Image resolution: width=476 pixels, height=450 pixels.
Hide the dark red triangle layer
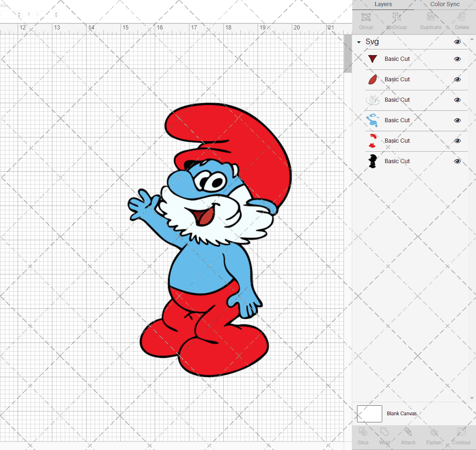pyautogui.click(x=457, y=59)
